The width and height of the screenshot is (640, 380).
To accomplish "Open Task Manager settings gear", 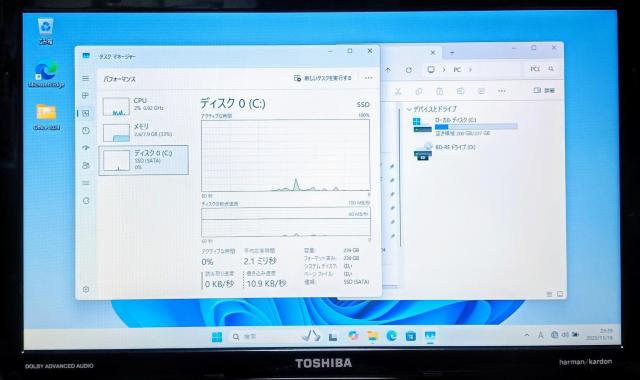I will (x=86, y=289).
